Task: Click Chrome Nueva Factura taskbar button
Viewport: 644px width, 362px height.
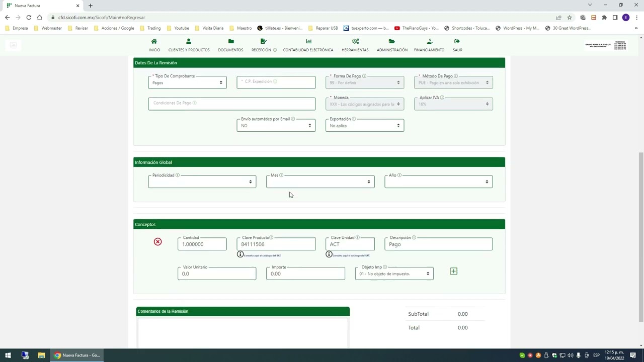Action: [x=77, y=355]
